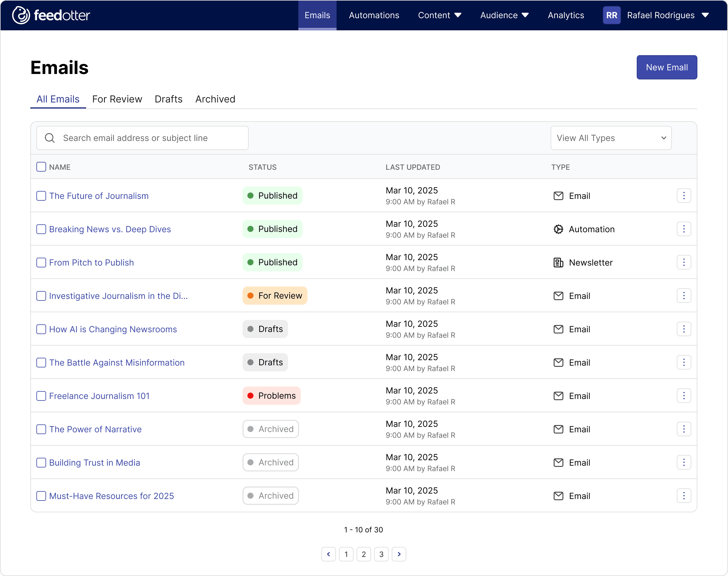Click the New Email button
Viewport: 728px width, 576px height.
point(666,67)
